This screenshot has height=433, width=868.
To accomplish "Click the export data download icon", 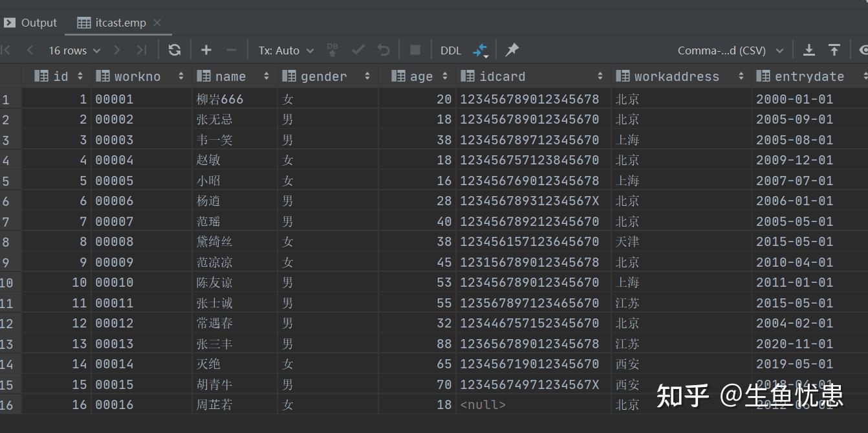I will pyautogui.click(x=808, y=50).
